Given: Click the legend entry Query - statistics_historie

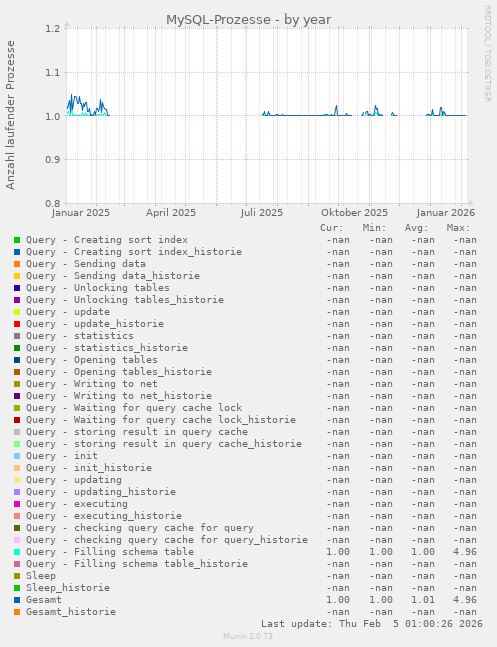Looking at the screenshot, I should click(107, 348).
